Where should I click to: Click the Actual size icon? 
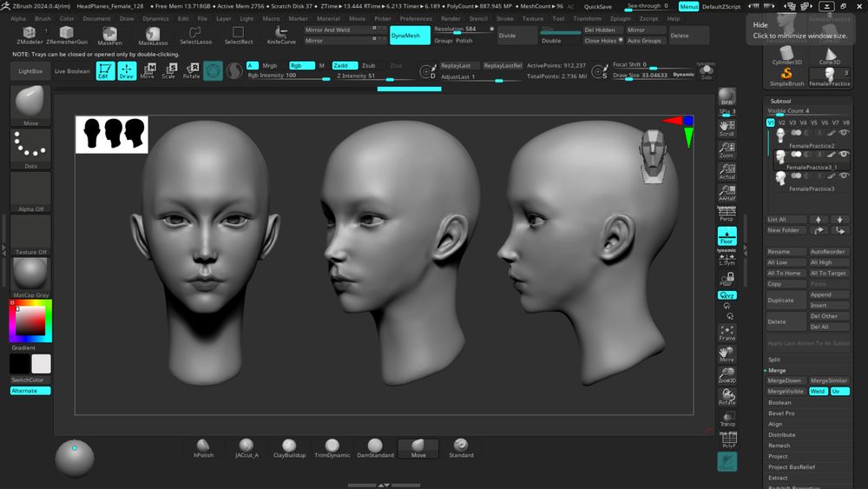click(x=727, y=172)
